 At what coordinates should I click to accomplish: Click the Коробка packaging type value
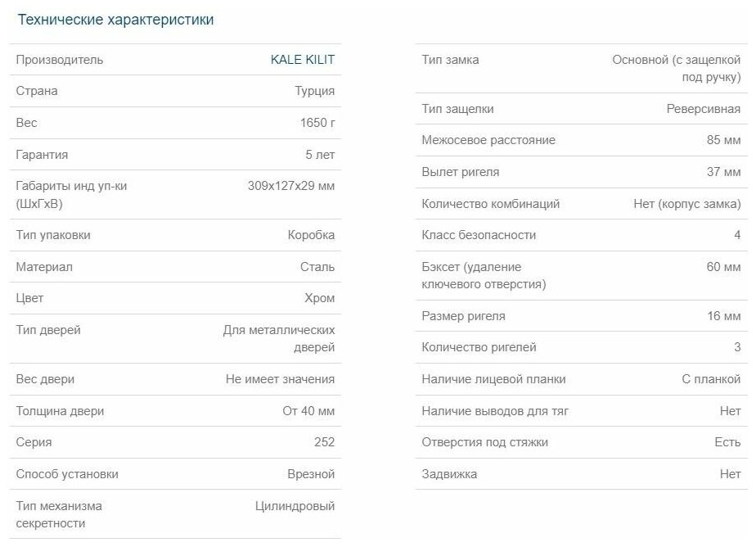coord(311,235)
